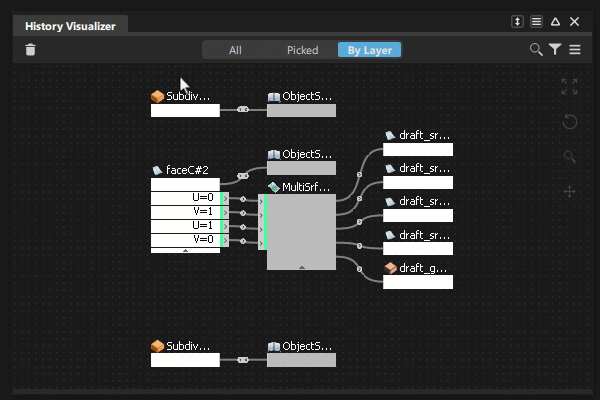Image resolution: width=600 pixels, height=400 pixels.
Task: Click the trash delete history icon
Action: 31,50
